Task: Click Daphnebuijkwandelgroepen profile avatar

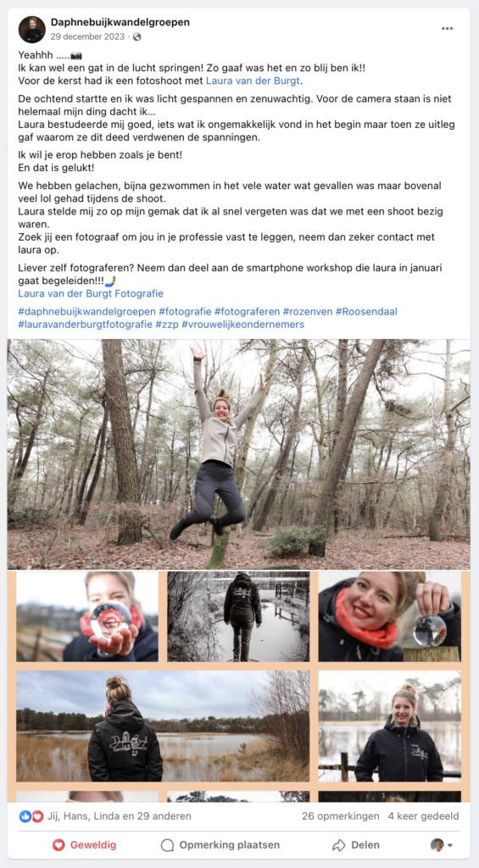Action: pos(32,30)
